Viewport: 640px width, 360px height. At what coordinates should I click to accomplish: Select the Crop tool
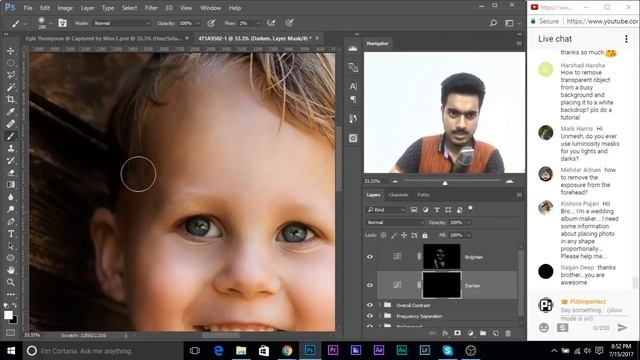[x=11, y=99]
